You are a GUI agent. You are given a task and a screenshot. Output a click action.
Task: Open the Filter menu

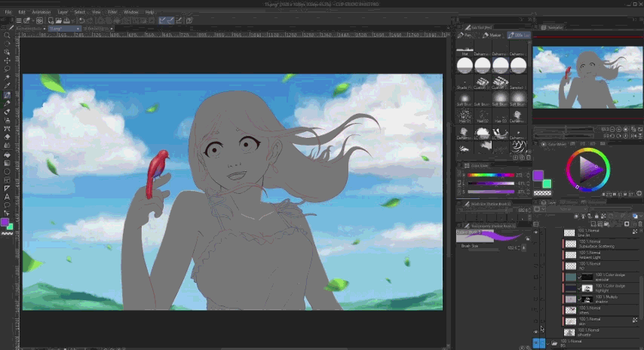pyautogui.click(x=112, y=12)
